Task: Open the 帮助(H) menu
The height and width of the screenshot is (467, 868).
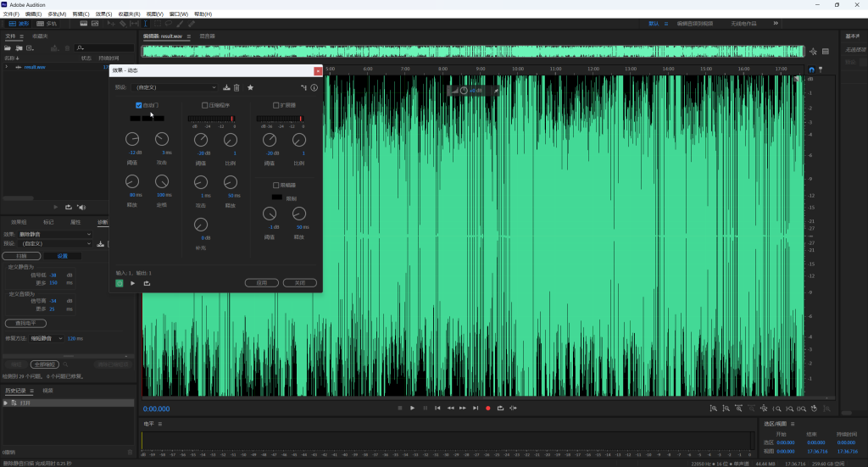Action: point(203,14)
